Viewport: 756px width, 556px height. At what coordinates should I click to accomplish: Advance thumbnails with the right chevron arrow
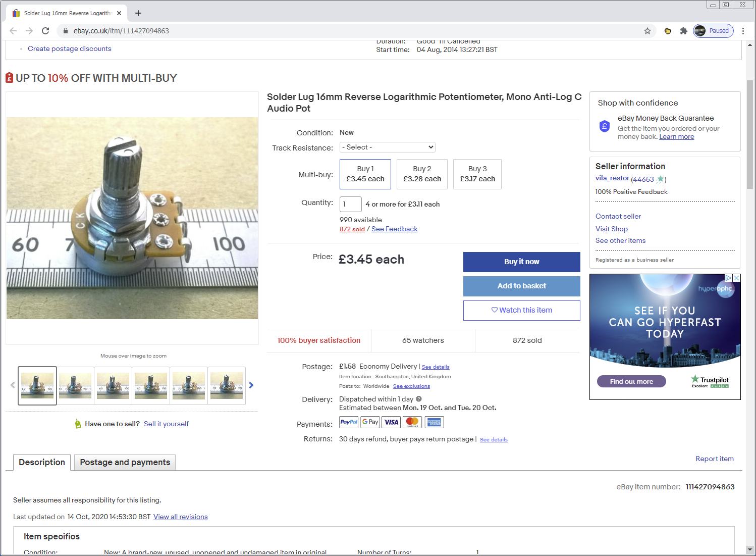(251, 385)
